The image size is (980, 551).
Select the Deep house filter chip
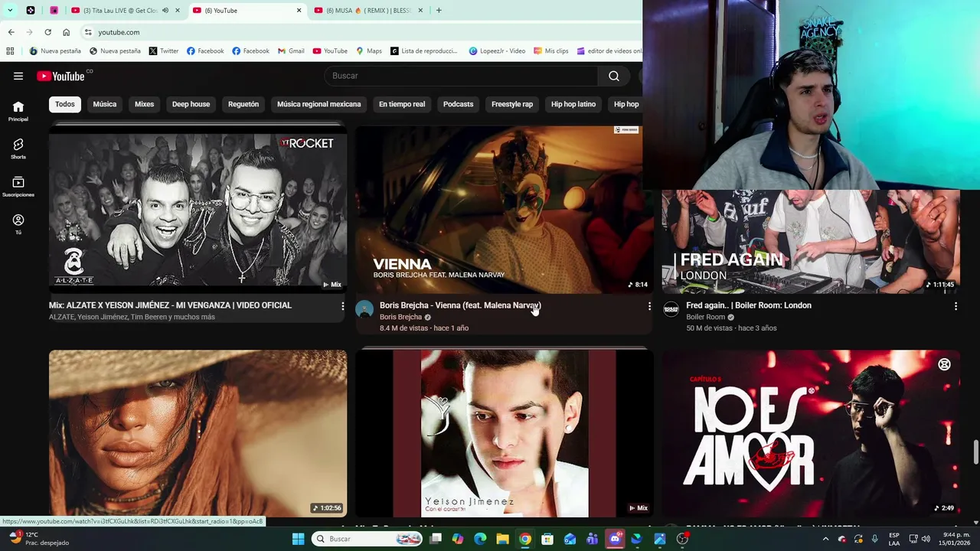coord(191,104)
